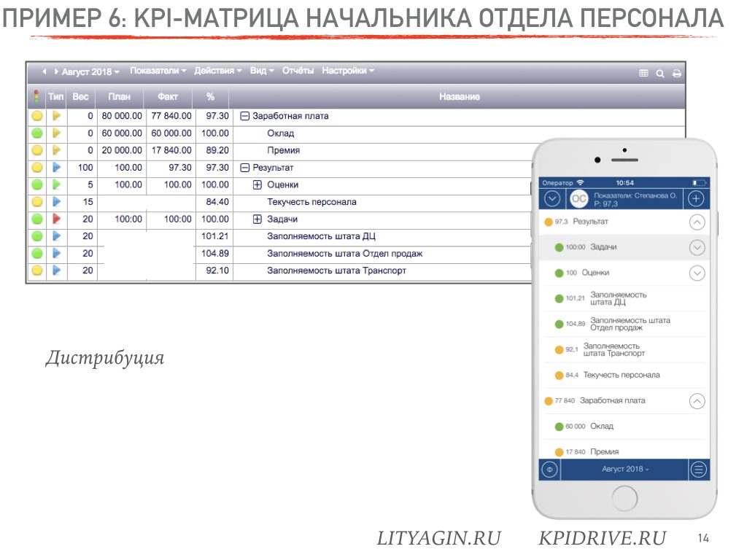
Task: Sort by the Факт column header
Action: coord(168,97)
